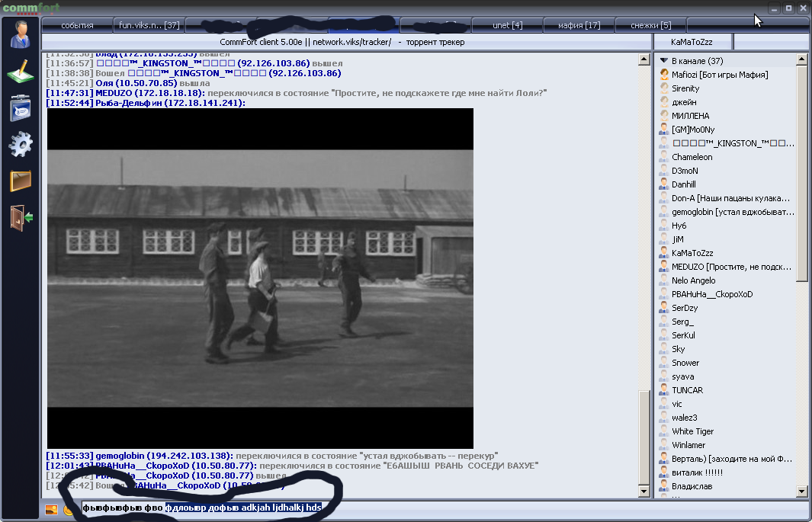Switch to the "события" tab
Viewport: 812px width, 522px height.
(77, 25)
